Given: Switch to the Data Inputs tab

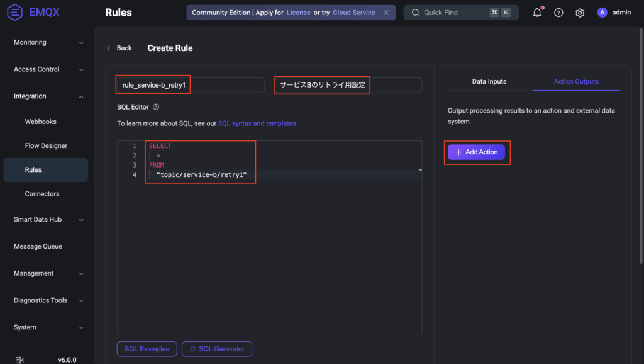Looking at the screenshot, I should (489, 82).
